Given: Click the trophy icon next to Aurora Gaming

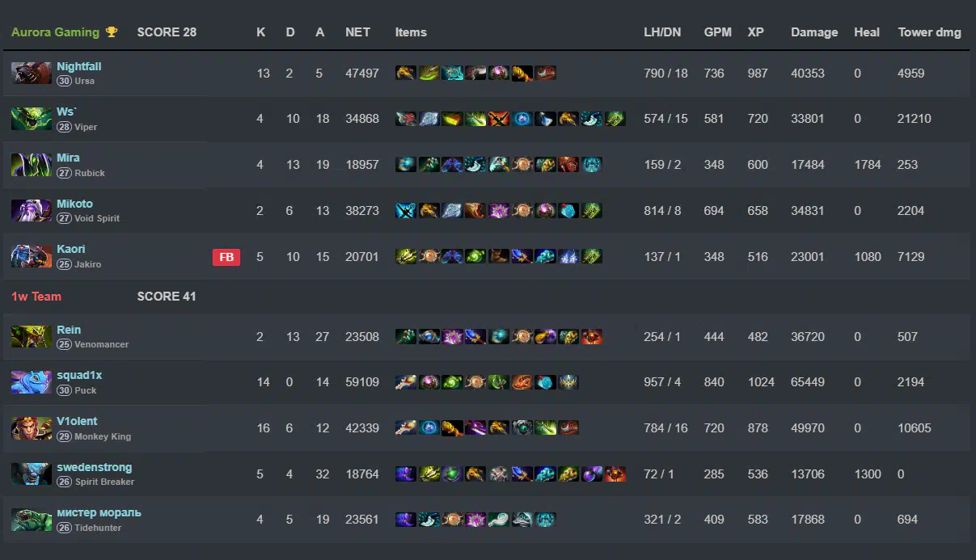Looking at the screenshot, I should coord(112,32).
